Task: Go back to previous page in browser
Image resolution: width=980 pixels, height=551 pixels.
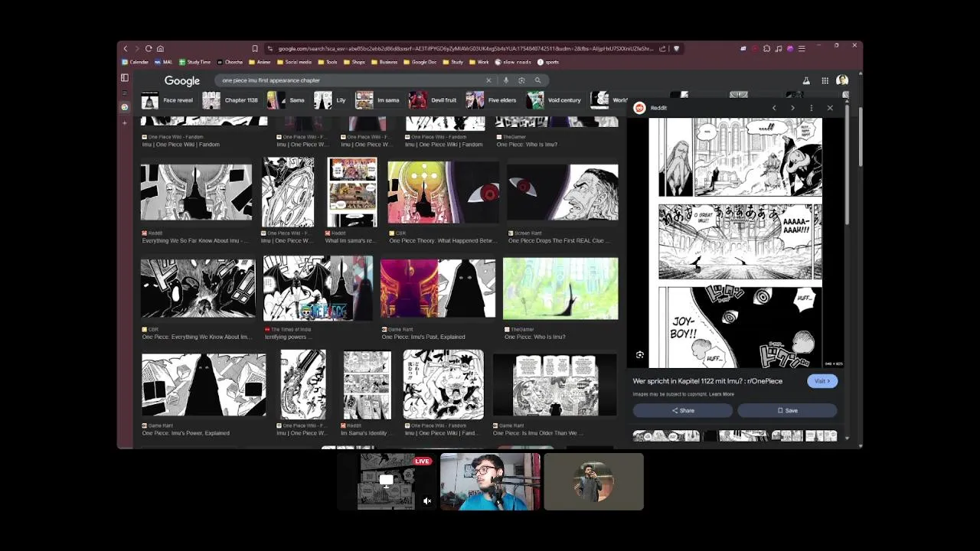Action: point(126,48)
